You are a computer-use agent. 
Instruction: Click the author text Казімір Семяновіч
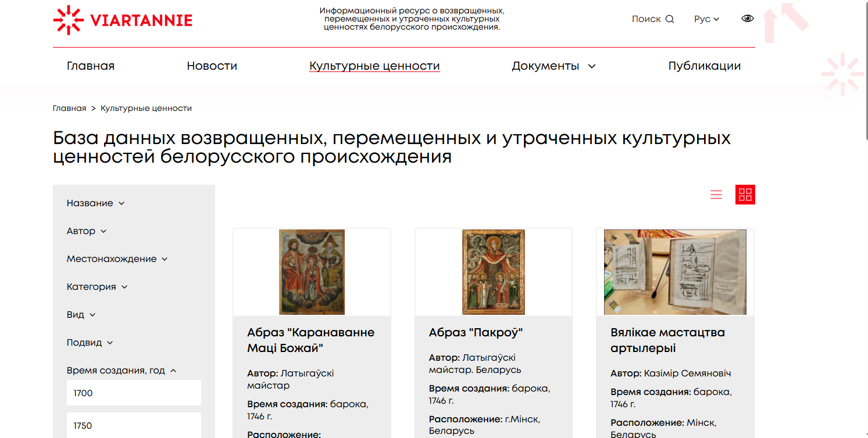(x=687, y=374)
